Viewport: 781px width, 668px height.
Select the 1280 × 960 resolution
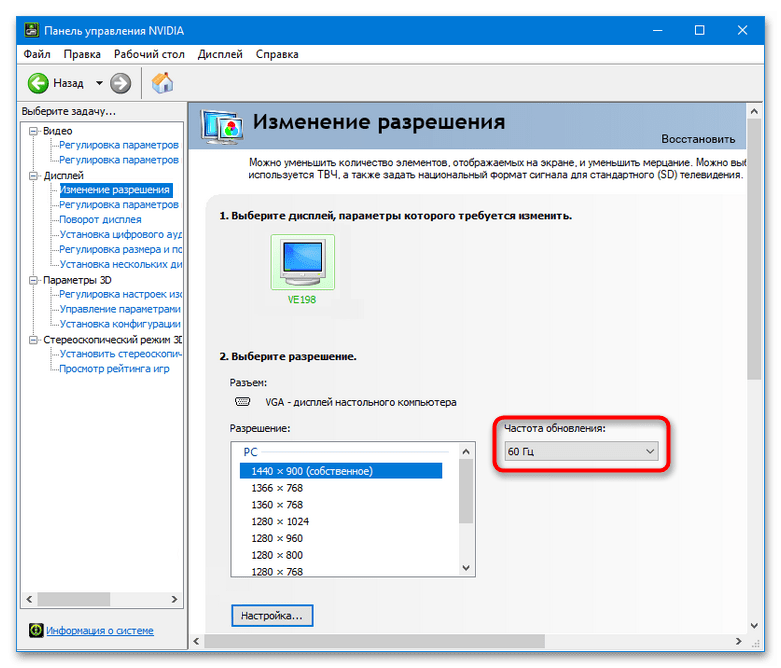277,538
